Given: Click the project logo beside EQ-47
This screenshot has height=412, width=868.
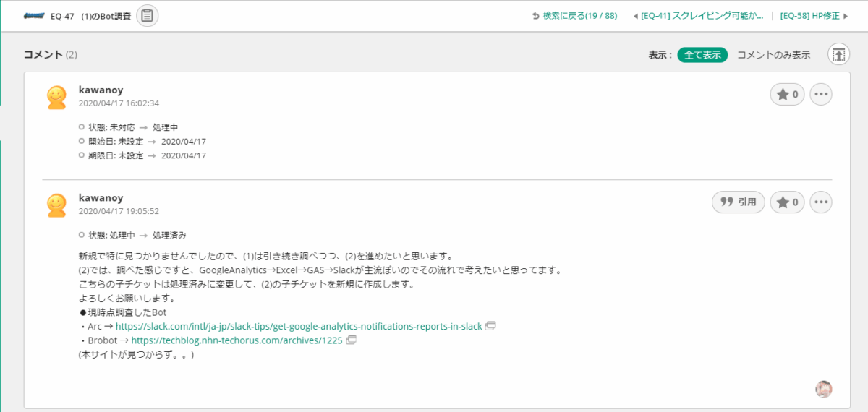Looking at the screenshot, I should [34, 15].
